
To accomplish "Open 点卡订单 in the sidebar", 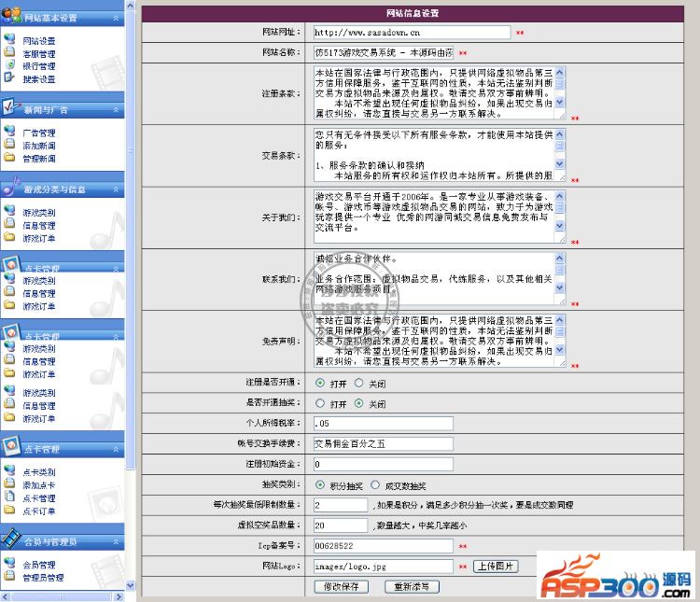I will [x=39, y=511].
